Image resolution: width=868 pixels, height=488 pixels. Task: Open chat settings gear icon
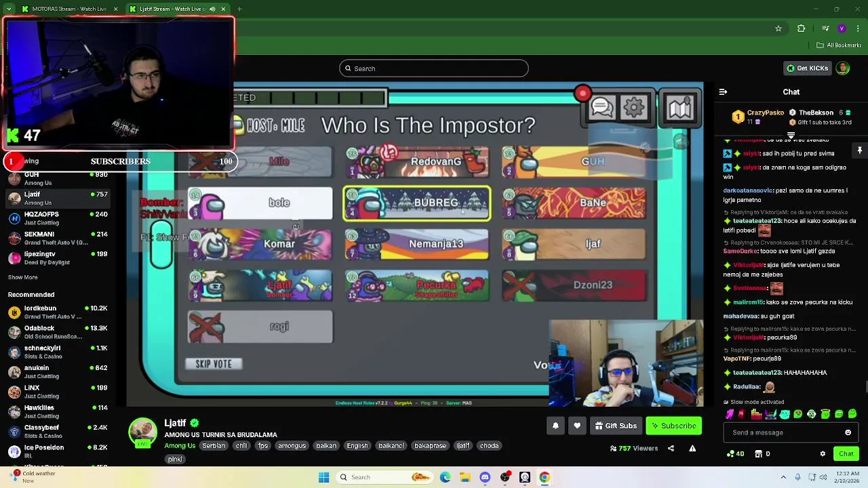point(823,453)
